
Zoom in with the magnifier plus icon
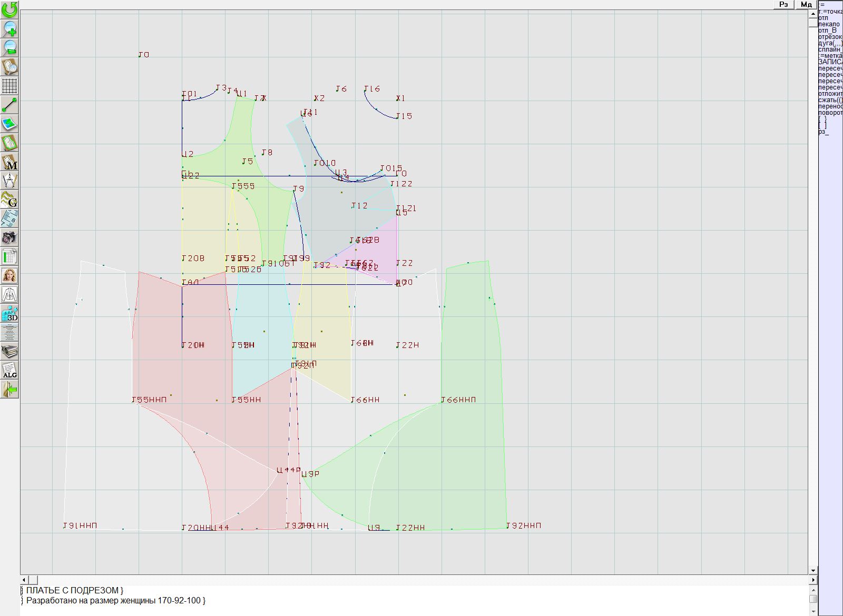click(x=9, y=28)
